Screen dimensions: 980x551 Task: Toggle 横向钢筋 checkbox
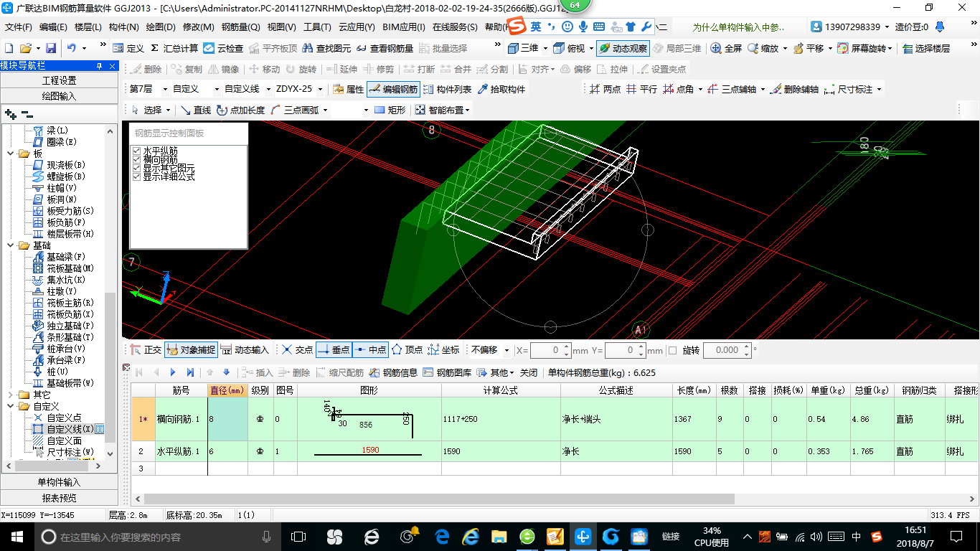(136, 159)
